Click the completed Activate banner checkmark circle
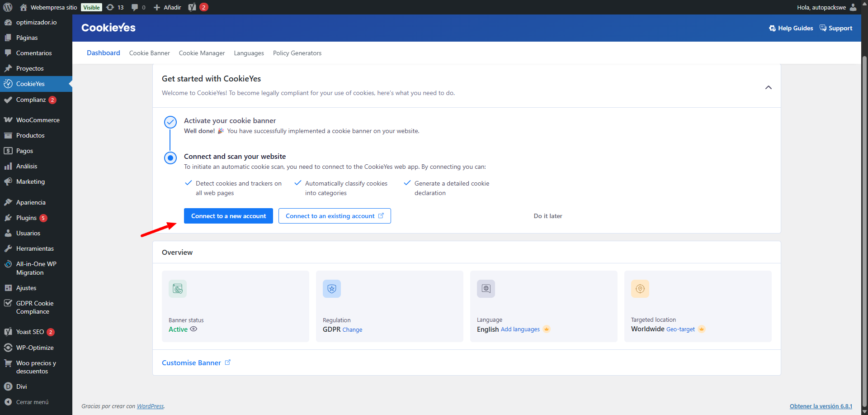The width and height of the screenshot is (868, 415). (x=170, y=122)
